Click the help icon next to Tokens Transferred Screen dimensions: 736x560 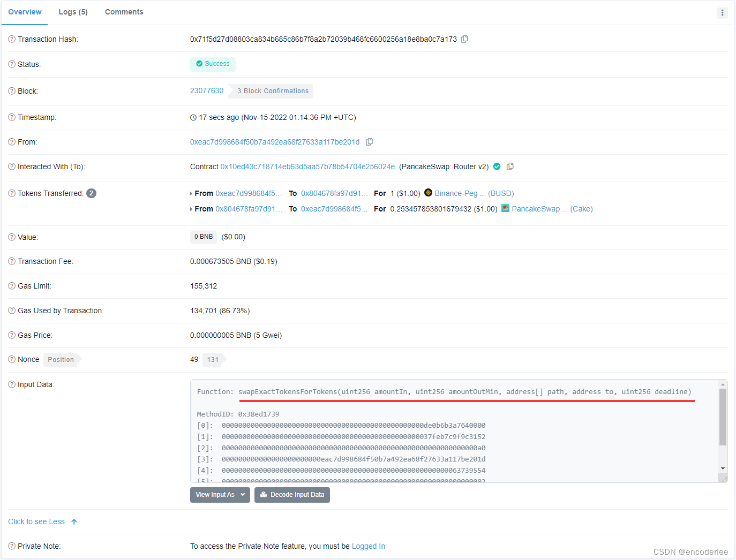(12, 193)
